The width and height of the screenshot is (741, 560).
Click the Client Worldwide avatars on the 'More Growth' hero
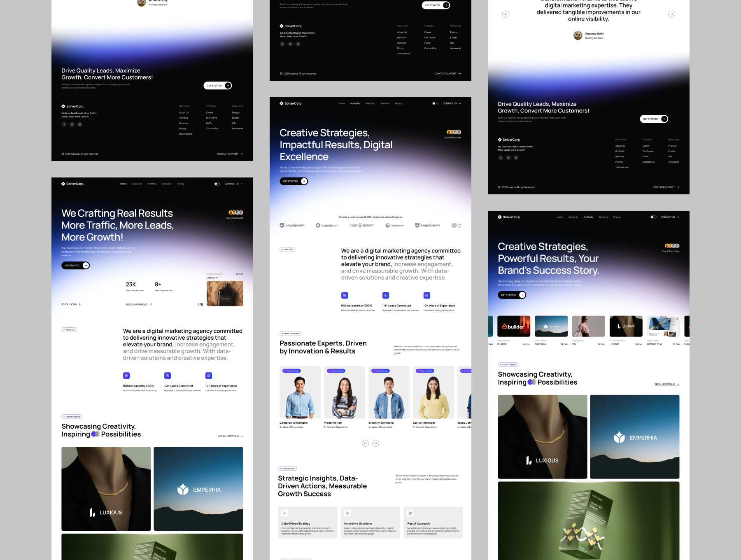click(236, 213)
